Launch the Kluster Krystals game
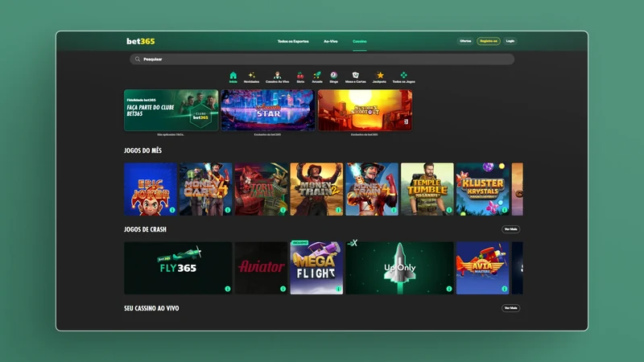The image size is (644, 362). pyautogui.click(x=482, y=189)
